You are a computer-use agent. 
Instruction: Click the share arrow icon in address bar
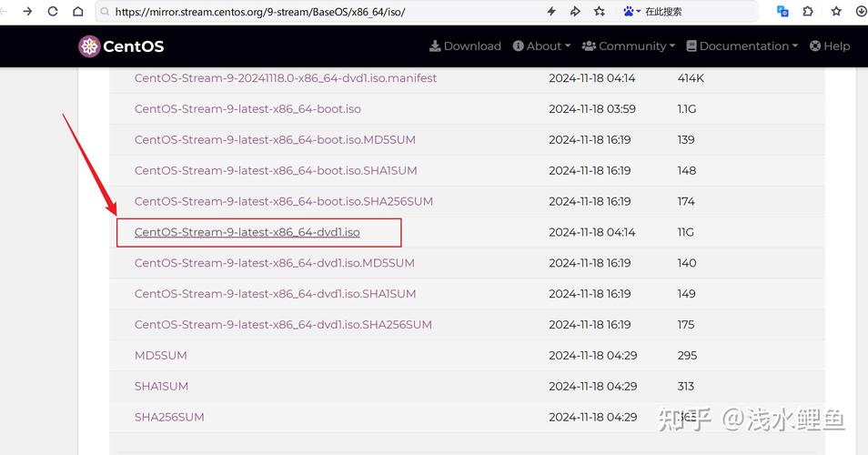point(575,11)
